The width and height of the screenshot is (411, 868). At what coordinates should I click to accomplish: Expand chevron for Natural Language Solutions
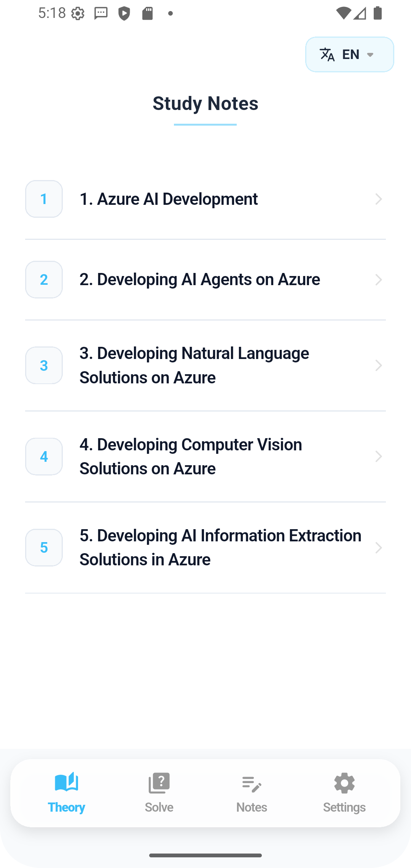(378, 365)
